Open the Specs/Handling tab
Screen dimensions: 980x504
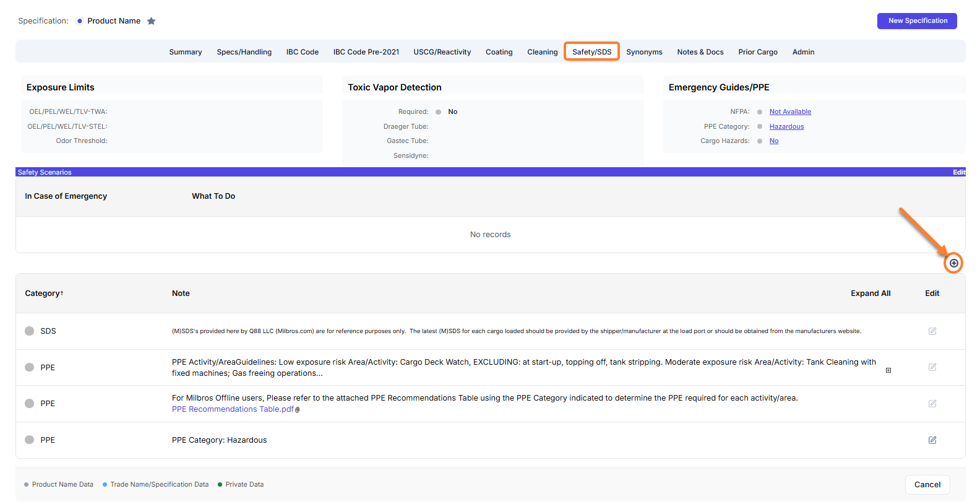244,52
